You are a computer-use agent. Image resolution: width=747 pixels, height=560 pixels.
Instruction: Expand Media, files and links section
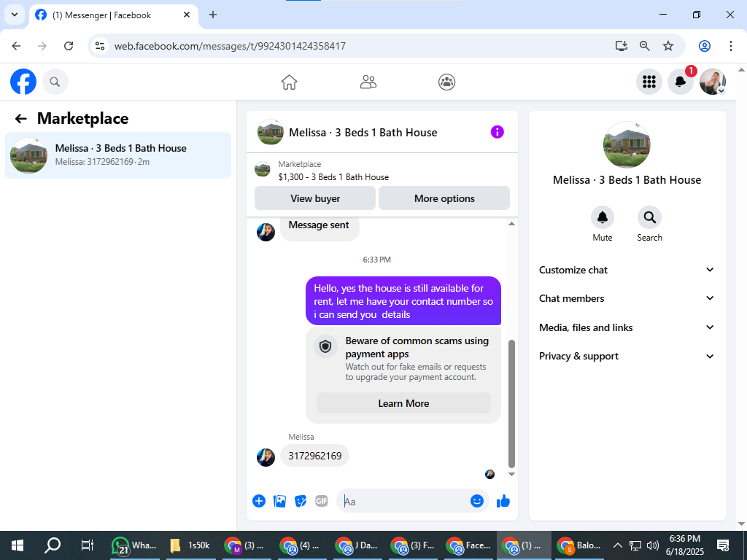click(627, 327)
